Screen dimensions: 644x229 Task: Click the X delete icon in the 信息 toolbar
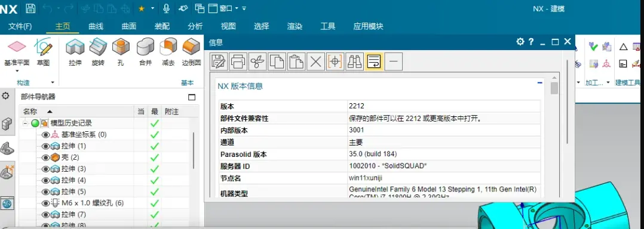tap(315, 62)
